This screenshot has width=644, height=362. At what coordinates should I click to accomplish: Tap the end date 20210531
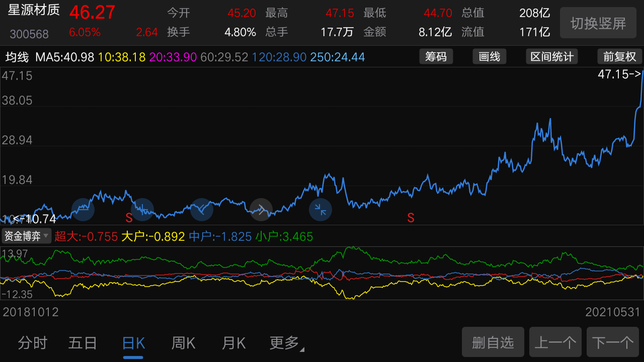point(613,312)
